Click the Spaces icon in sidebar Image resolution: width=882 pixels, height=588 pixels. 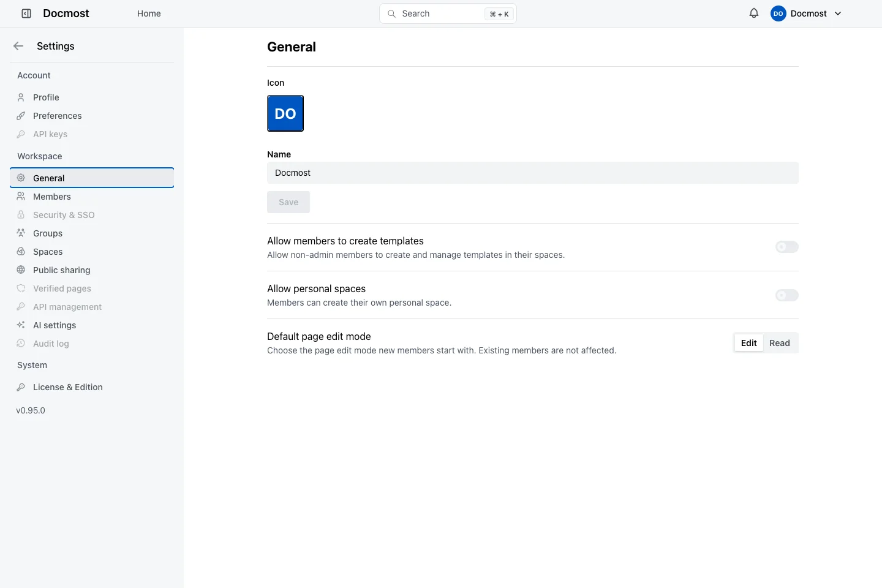click(21, 252)
